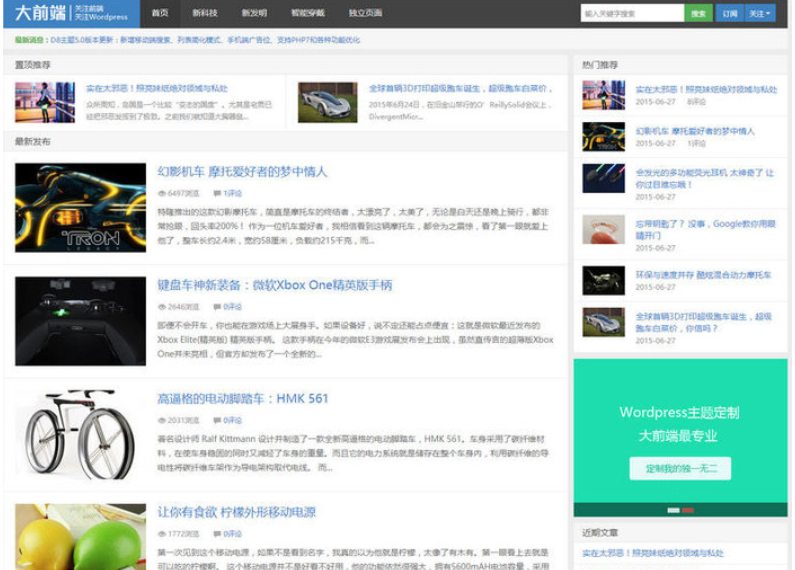The height and width of the screenshot is (570, 795).
Task: Open the 新科技 nav menu item
Action: click(x=205, y=13)
